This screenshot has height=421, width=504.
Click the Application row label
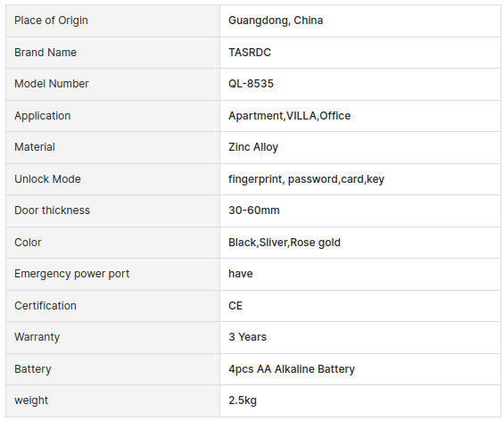point(43,116)
